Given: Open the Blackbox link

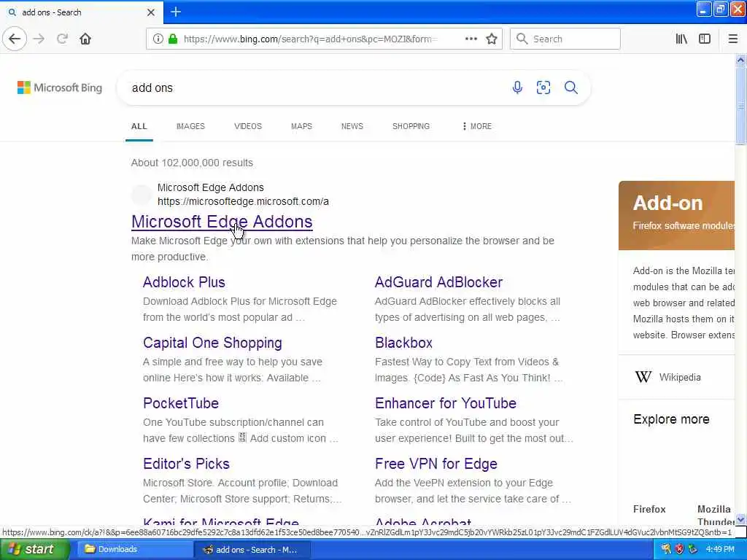Looking at the screenshot, I should pos(403,343).
